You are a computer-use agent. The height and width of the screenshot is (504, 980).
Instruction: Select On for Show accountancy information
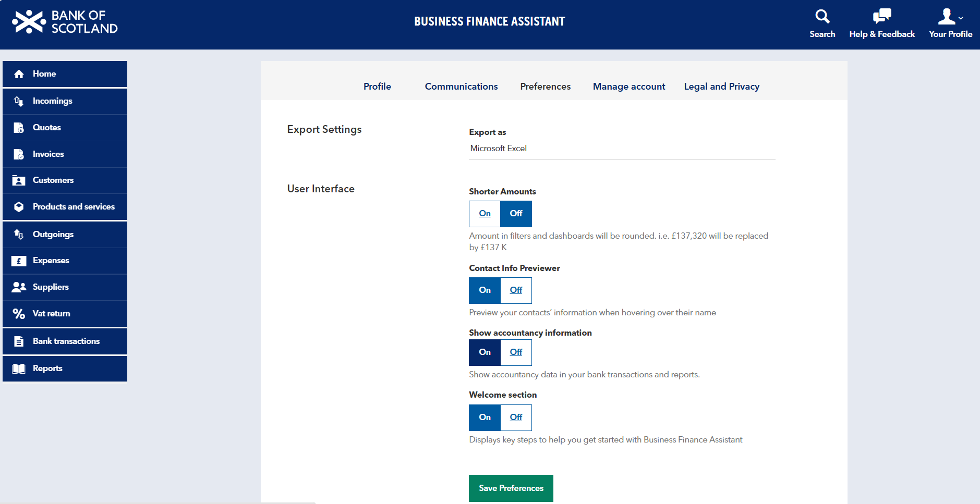(x=485, y=352)
